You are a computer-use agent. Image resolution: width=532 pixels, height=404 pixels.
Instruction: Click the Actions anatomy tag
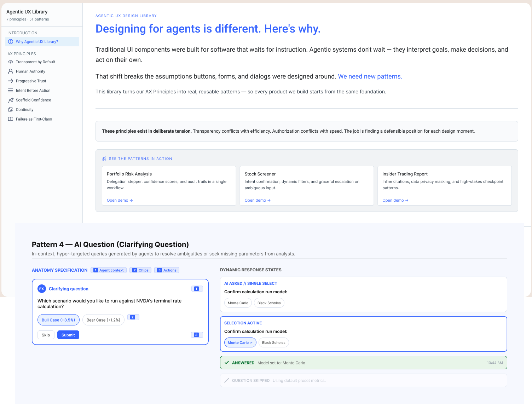pyautogui.click(x=167, y=270)
